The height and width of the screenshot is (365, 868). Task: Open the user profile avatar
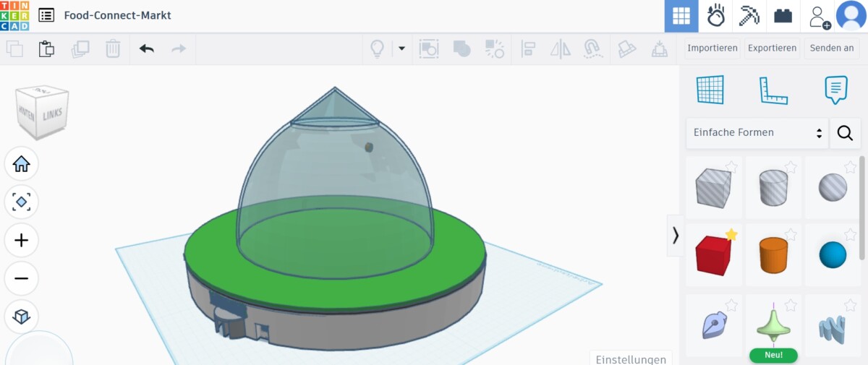851,16
